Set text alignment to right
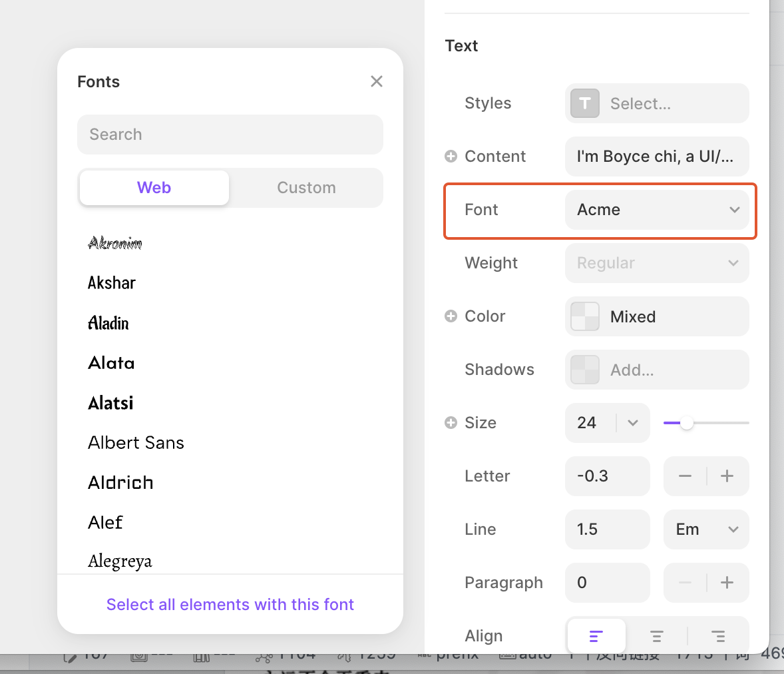The image size is (784, 674). click(x=718, y=637)
